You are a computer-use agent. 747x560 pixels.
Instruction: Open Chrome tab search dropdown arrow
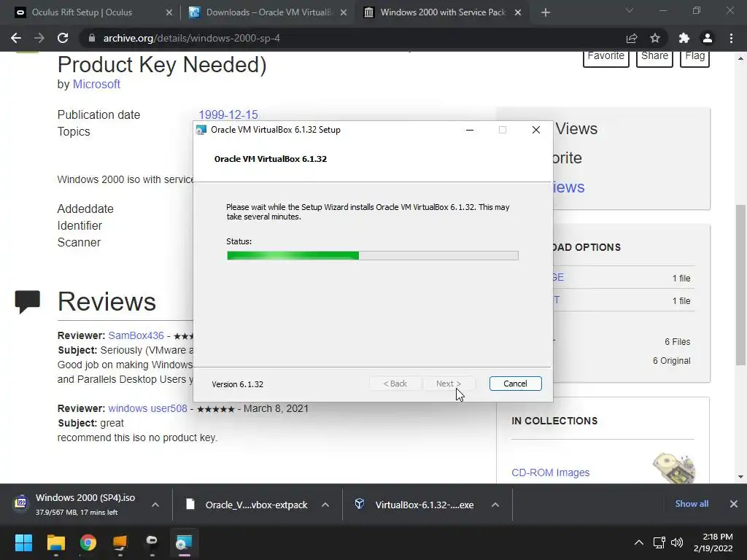[x=630, y=10]
